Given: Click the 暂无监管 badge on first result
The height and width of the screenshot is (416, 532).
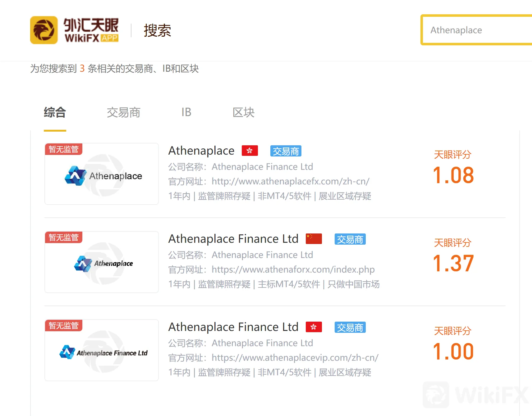Looking at the screenshot, I should [64, 149].
